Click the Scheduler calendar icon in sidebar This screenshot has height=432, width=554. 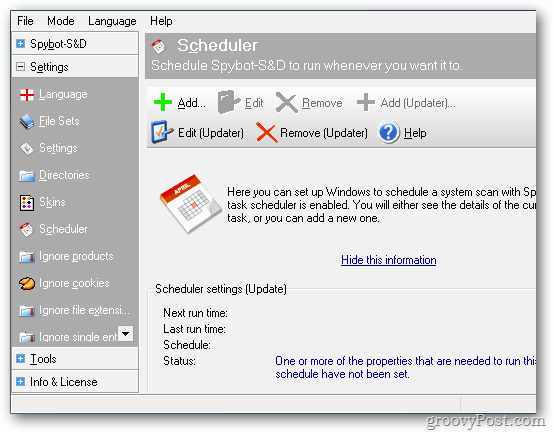point(27,230)
